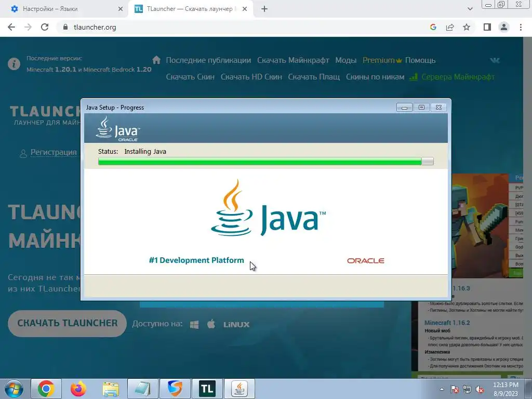Click the VK social icon
The image size is (532, 399).
[x=495, y=60]
